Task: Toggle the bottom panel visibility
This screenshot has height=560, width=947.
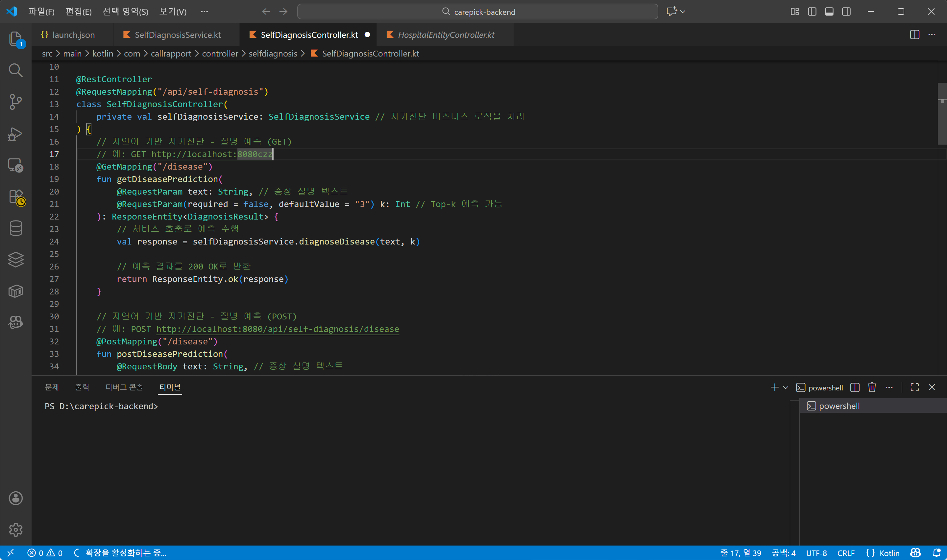Action: (829, 11)
